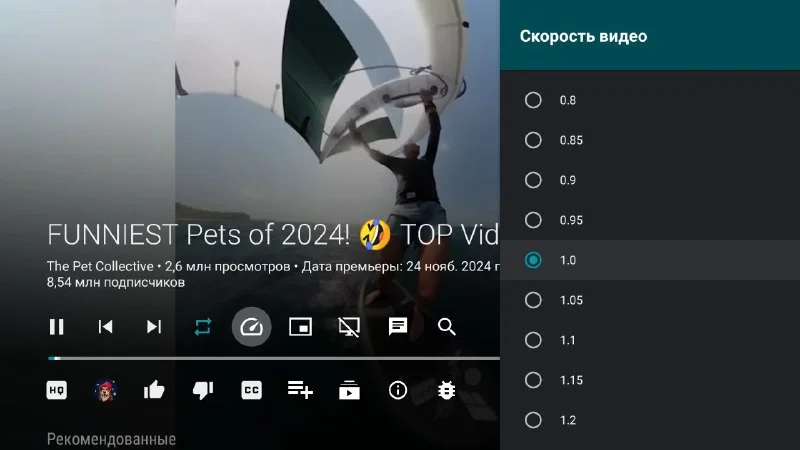Pause the video playback
Screen dimensions: 800x450
coord(57,326)
